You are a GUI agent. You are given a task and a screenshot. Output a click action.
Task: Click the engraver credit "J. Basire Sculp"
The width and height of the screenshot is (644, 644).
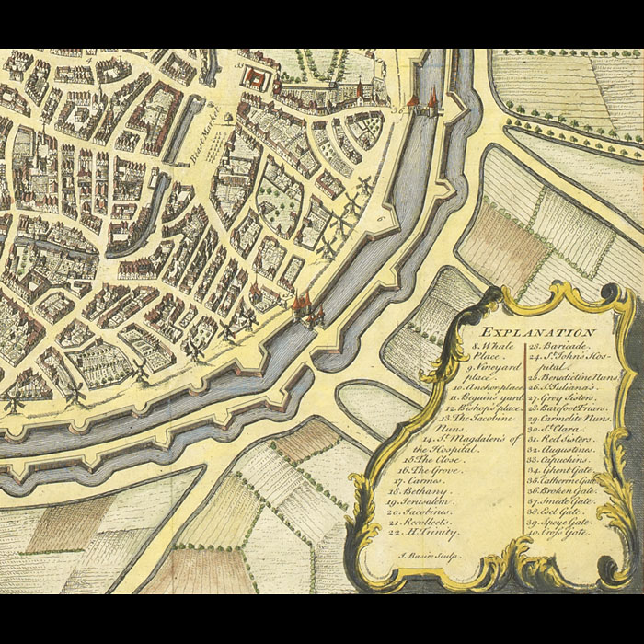[428, 557]
